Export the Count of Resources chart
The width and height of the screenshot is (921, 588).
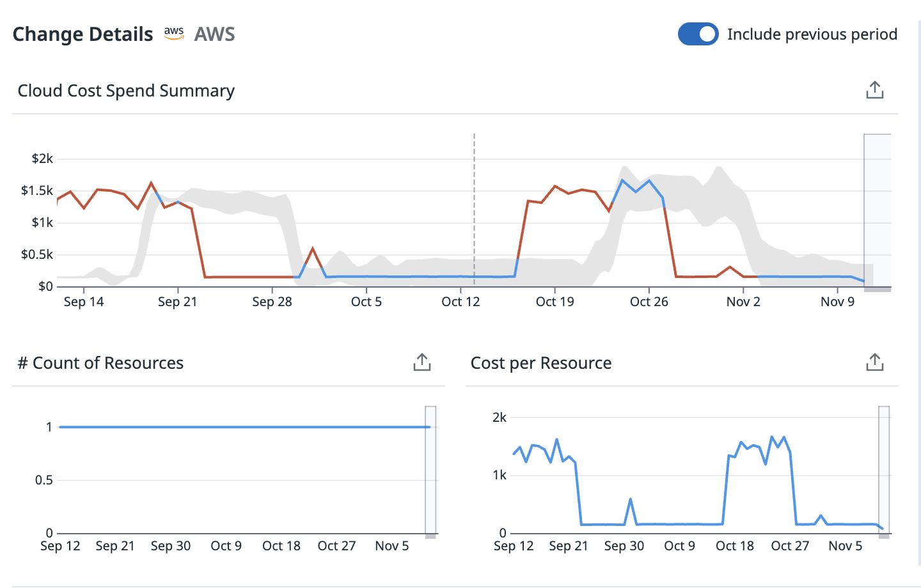click(421, 362)
